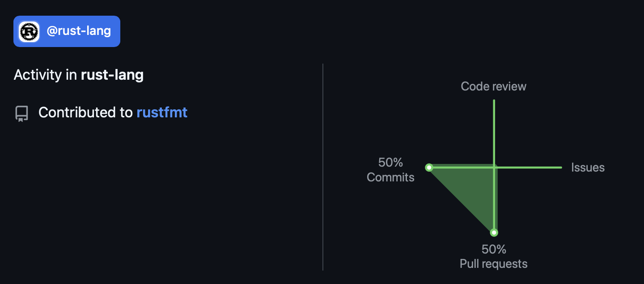Viewport: 644px width, 284px height.
Task: Click the repository icon beside Contributed to
Action: click(22, 113)
